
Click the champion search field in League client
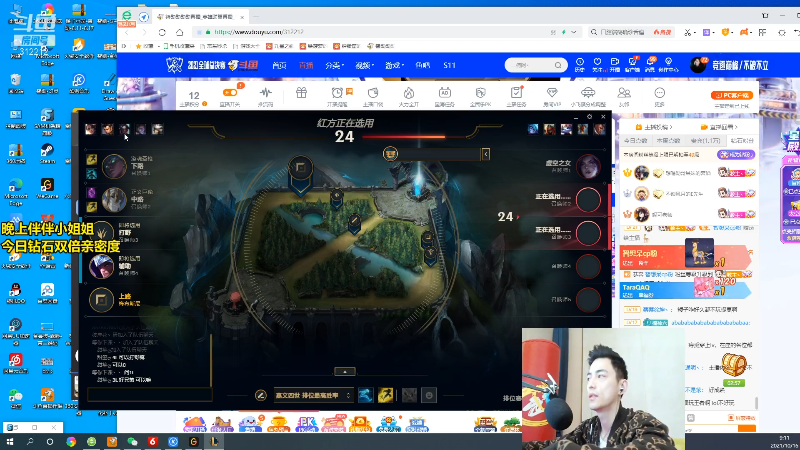(439, 154)
